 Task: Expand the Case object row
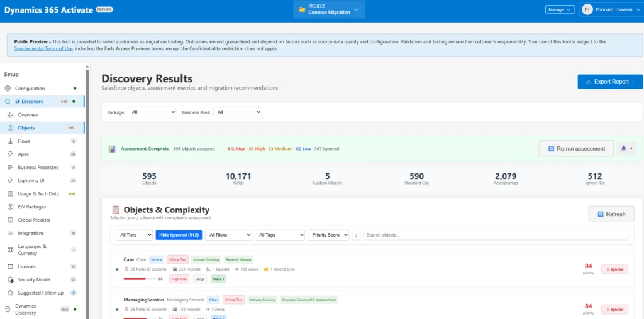click(118, 269)
